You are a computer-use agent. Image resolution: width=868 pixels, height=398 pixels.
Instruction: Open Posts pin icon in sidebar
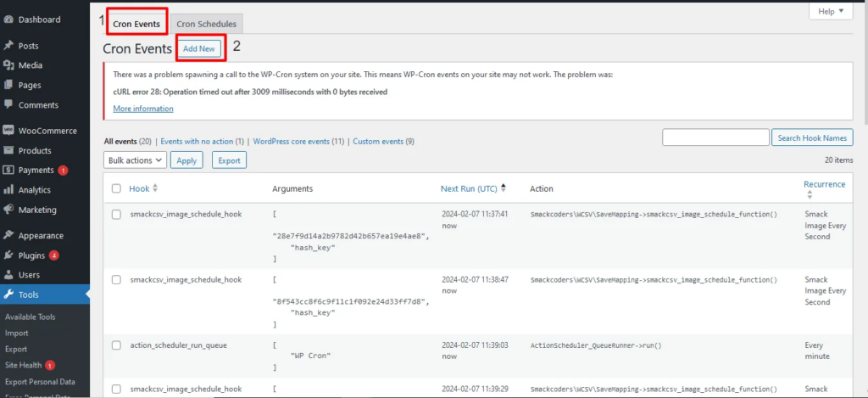[8, 46]
